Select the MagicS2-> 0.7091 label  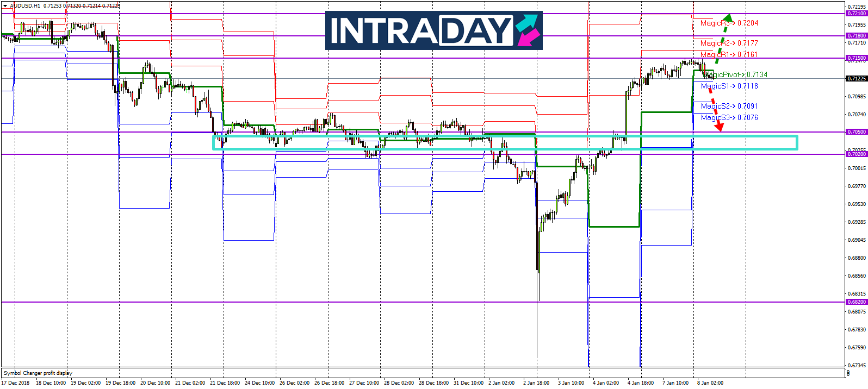click(x=729, y=106)
